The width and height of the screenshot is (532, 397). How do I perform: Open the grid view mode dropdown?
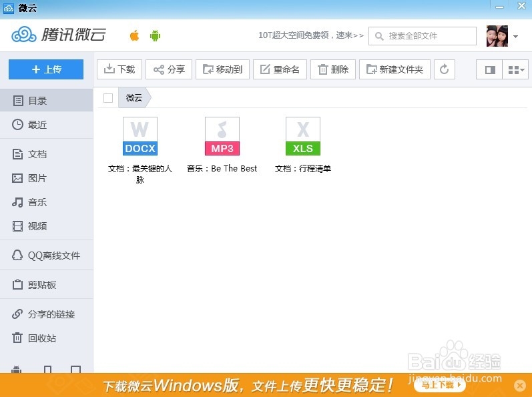click(x=515, y=70)
